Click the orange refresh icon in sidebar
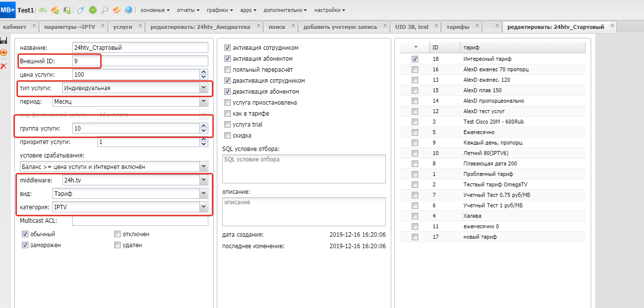This screenshot has width=644, height=308. coord(3,52)
